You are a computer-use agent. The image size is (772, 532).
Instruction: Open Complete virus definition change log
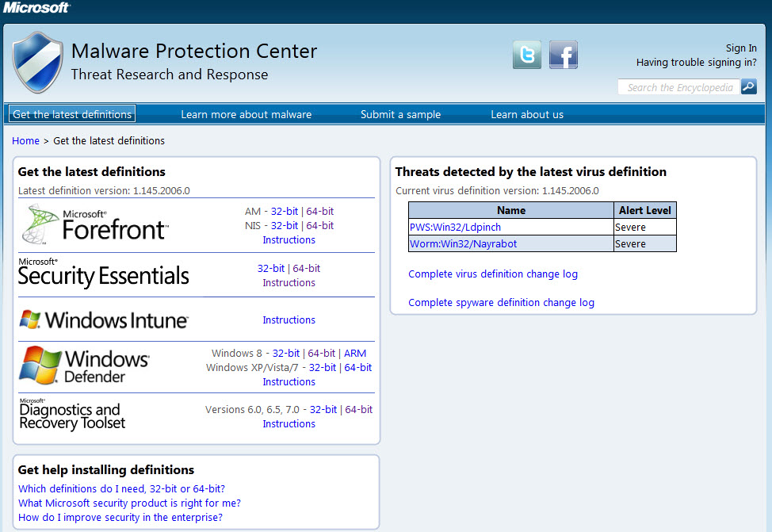coord(493,274)
